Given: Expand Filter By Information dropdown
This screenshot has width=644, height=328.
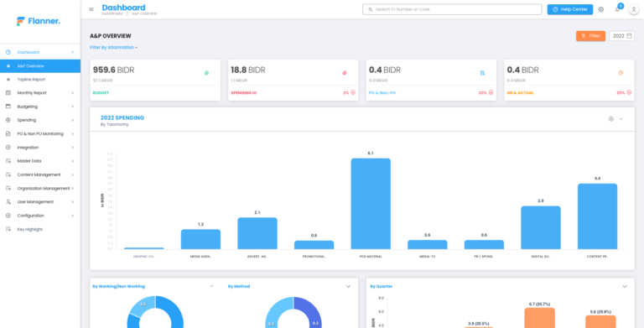Looking at the screenshot, I should pyautogui.click(x=114, y=48).
